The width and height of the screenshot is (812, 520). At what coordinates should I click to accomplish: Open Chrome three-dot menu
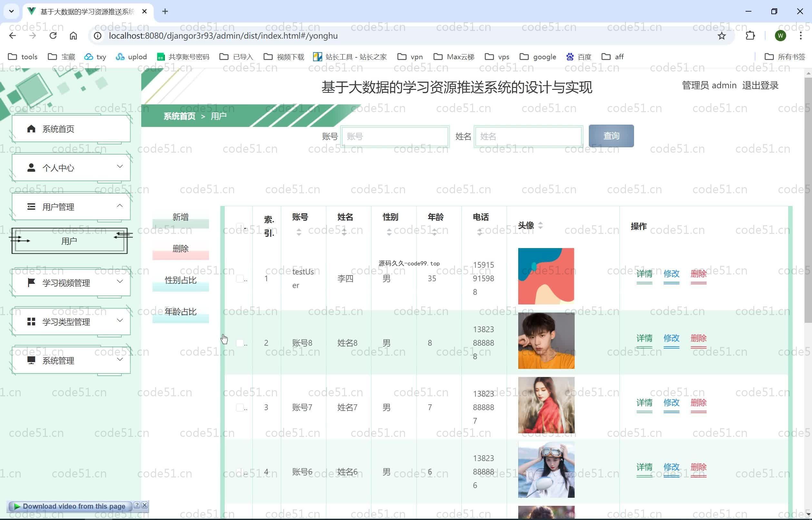coord(800,36)
